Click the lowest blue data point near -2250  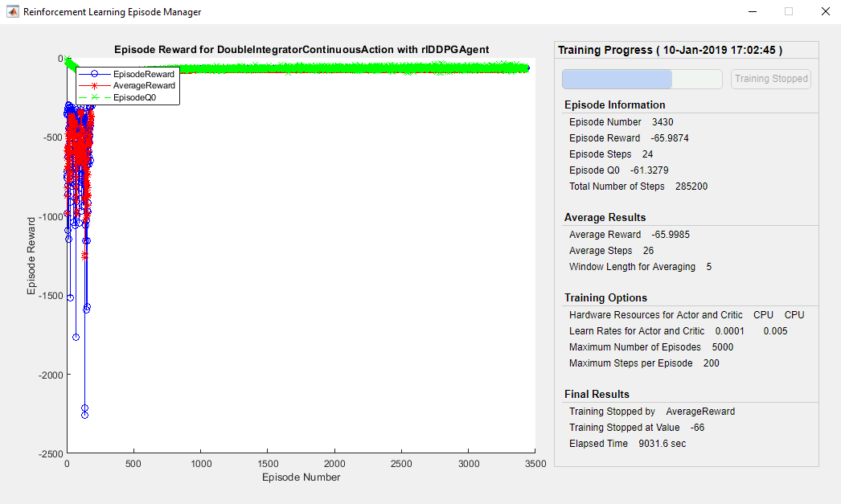84,415
